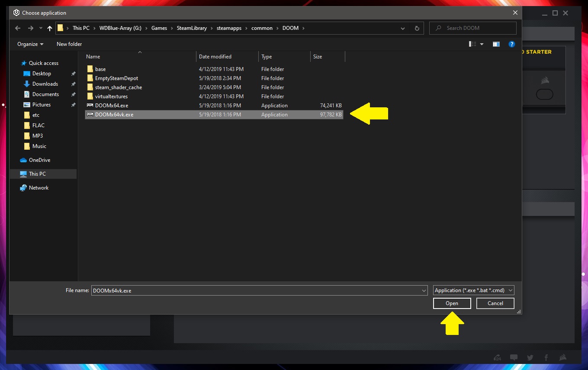Refresh the DOOM folder view
588x370 pixels.
click(417, 28)
